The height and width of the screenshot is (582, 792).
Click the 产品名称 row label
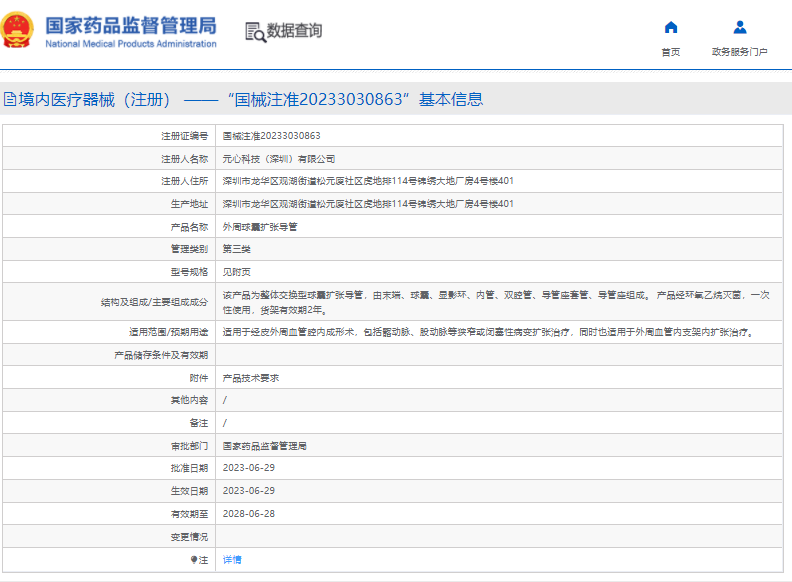[x=189, y=227]
